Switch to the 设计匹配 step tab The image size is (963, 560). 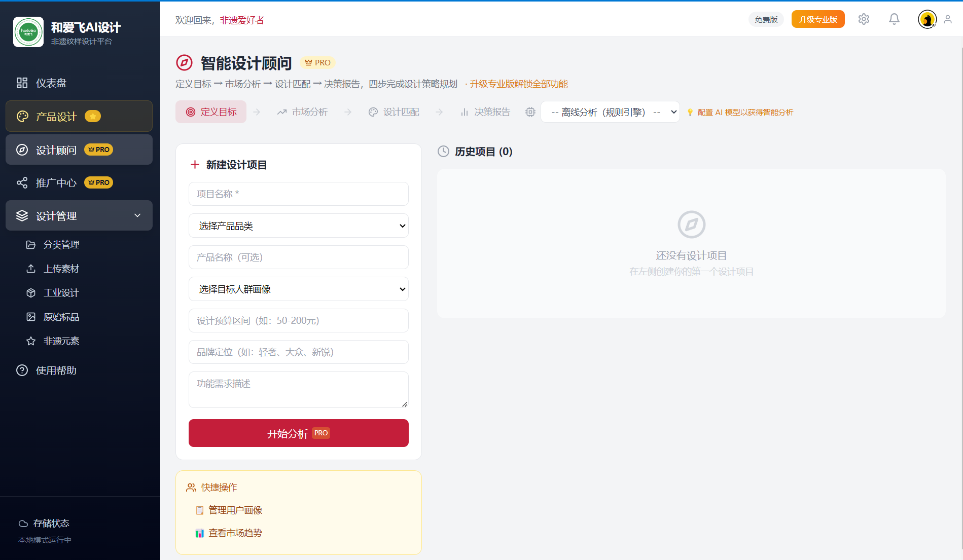(394, 112)
